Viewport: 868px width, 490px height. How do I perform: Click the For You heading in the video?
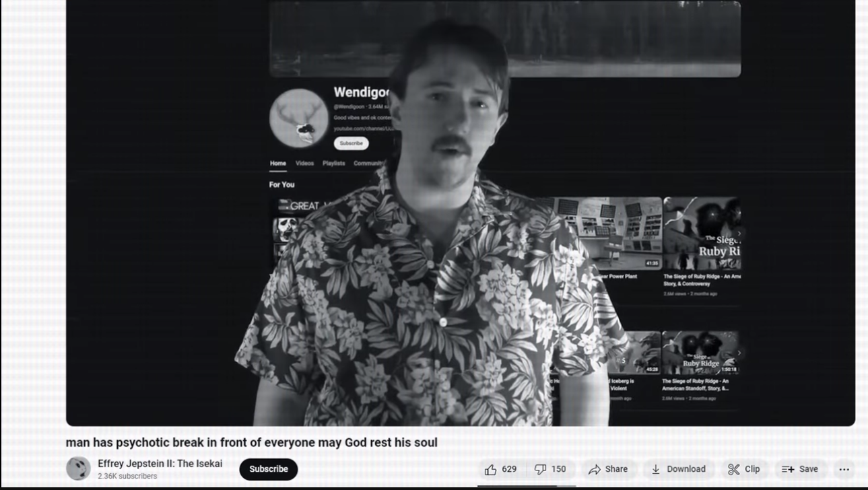pos(281,184)
